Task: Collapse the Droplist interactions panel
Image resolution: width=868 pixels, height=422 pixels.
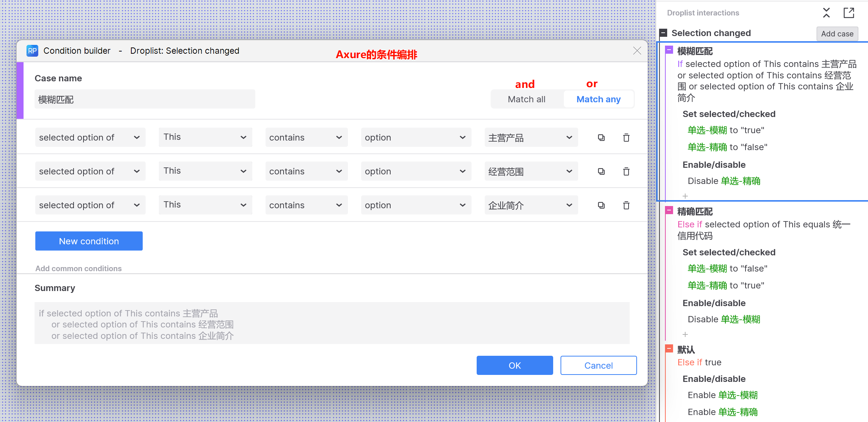Action: point(826,13)
